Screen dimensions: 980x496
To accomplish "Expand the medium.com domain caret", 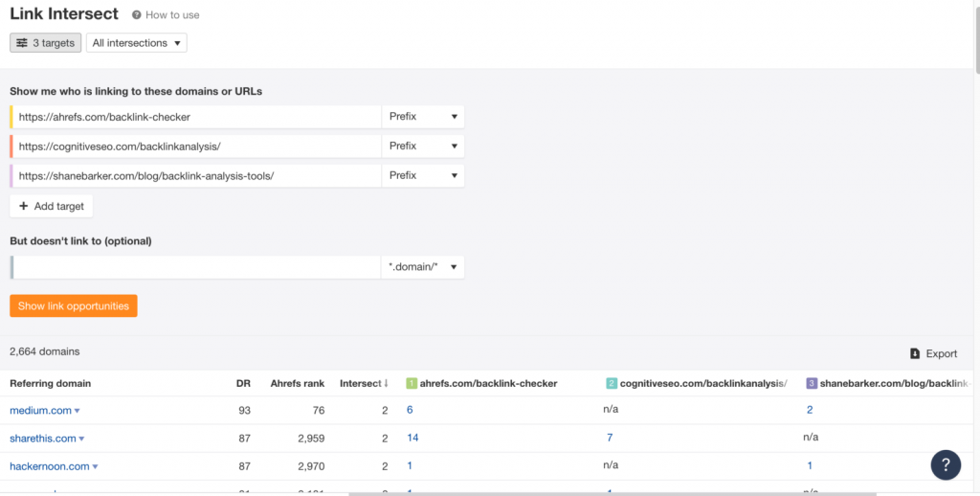I will 78,411.
